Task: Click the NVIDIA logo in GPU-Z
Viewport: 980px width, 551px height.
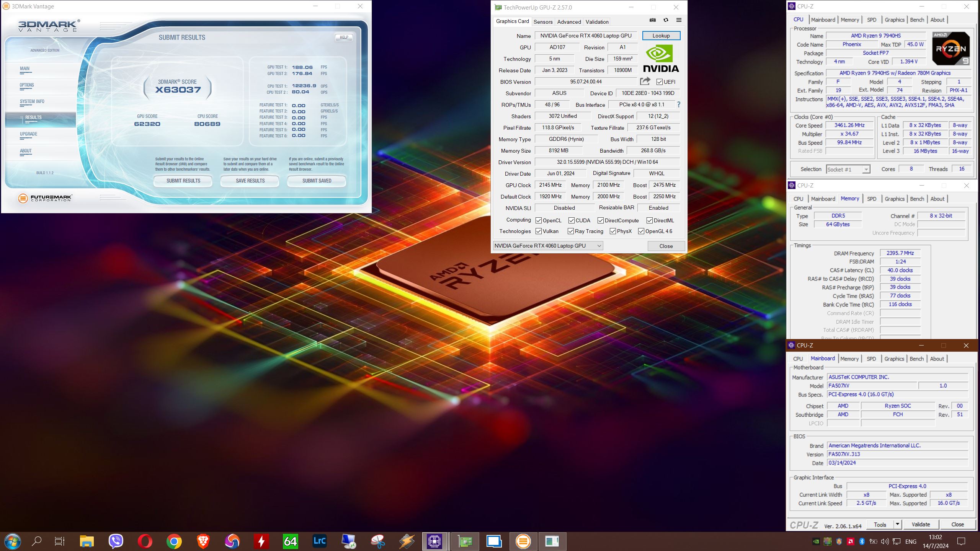Action: point(661,58)
